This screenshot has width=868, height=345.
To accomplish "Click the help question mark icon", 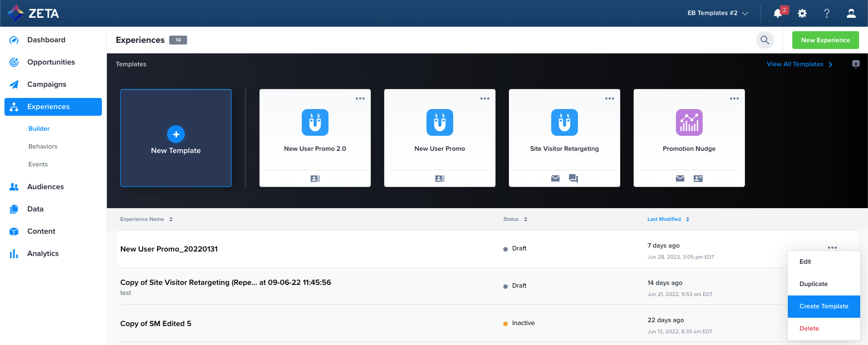I will tap(827, 13).
